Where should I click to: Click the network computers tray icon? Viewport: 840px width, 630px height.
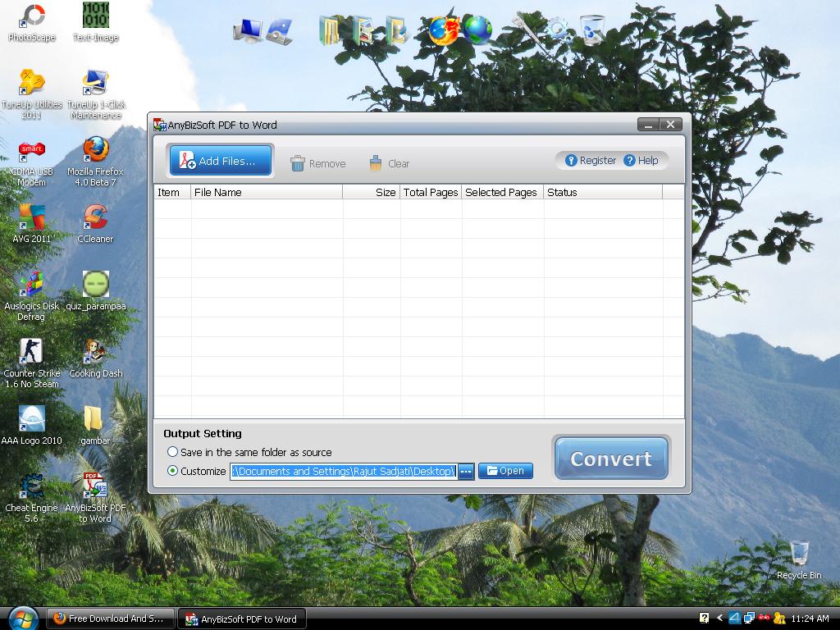click(x=750, y=619)
